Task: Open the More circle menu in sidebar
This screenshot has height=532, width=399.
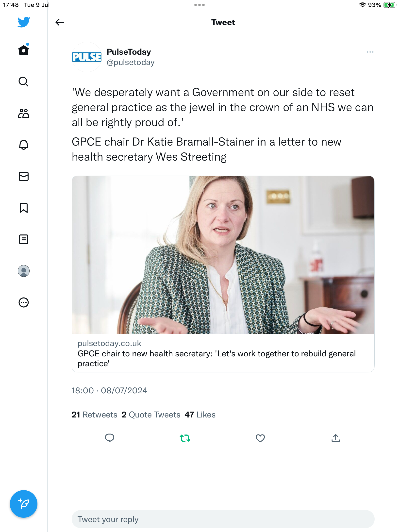Action: (x=24, y=302)
